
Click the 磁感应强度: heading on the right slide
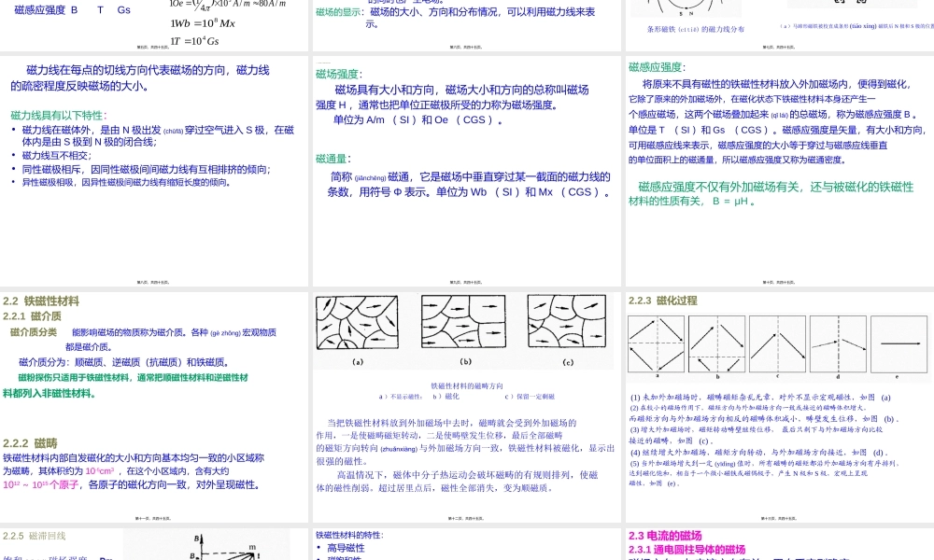click(x=657, y=67)
